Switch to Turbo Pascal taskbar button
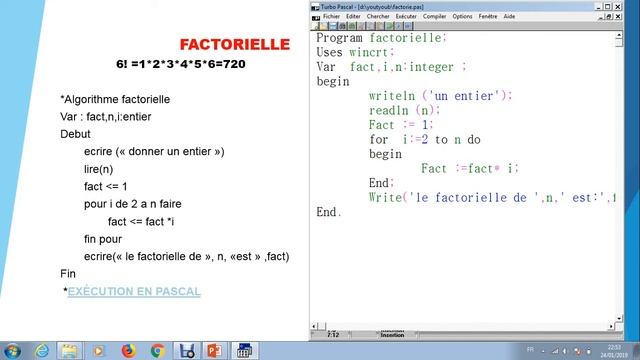This screenshot has width=640, height=360. tap(244, 351)
